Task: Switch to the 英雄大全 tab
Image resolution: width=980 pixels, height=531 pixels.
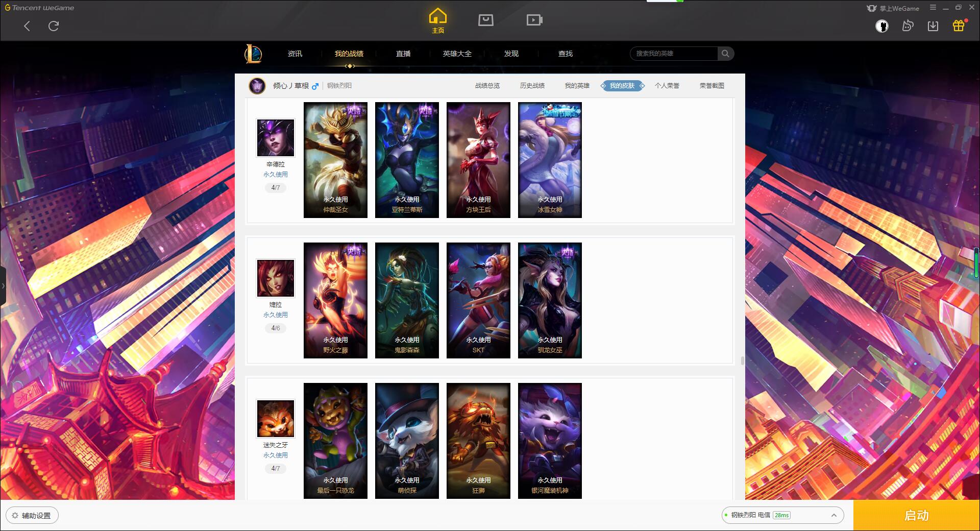Action: (x=457, y=54)
